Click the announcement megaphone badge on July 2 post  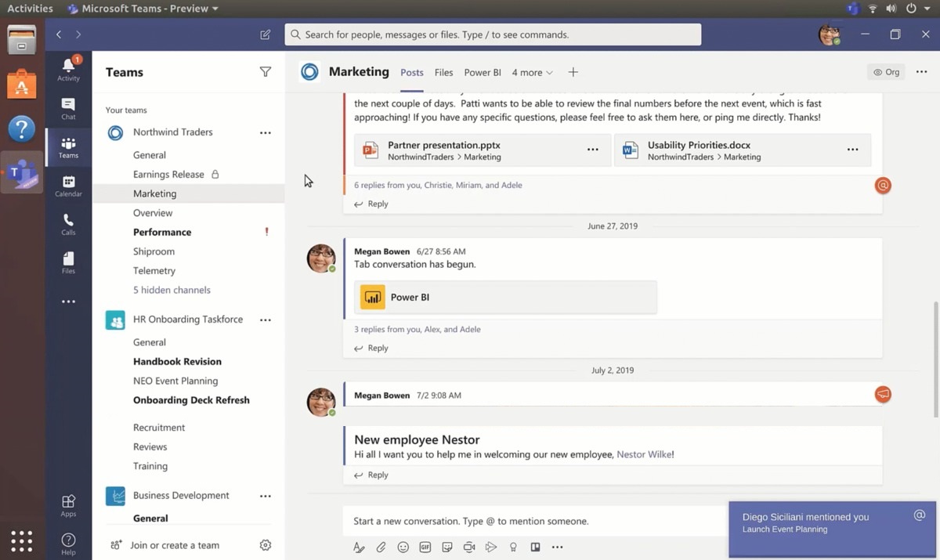pyautogui.click(x=883, y=394)
